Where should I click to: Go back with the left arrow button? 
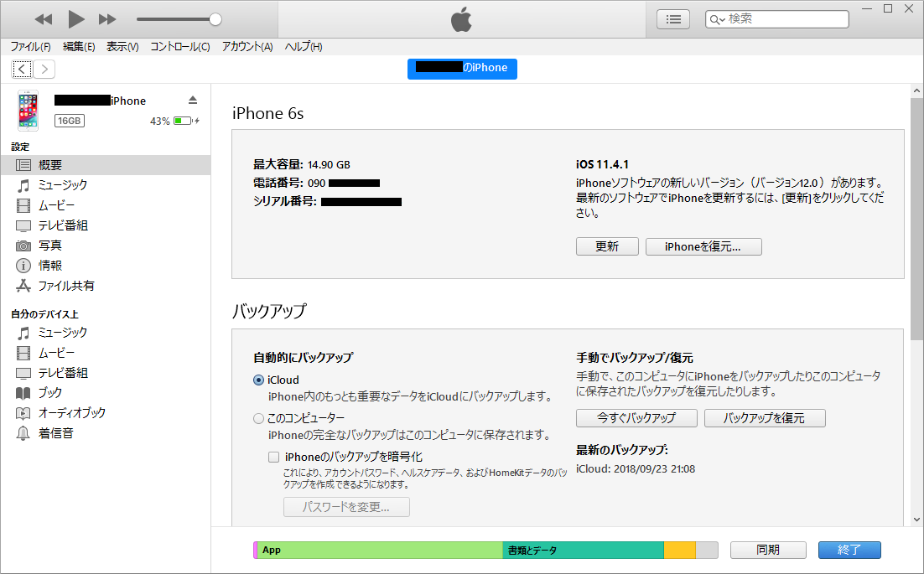(x=22, y=70)
